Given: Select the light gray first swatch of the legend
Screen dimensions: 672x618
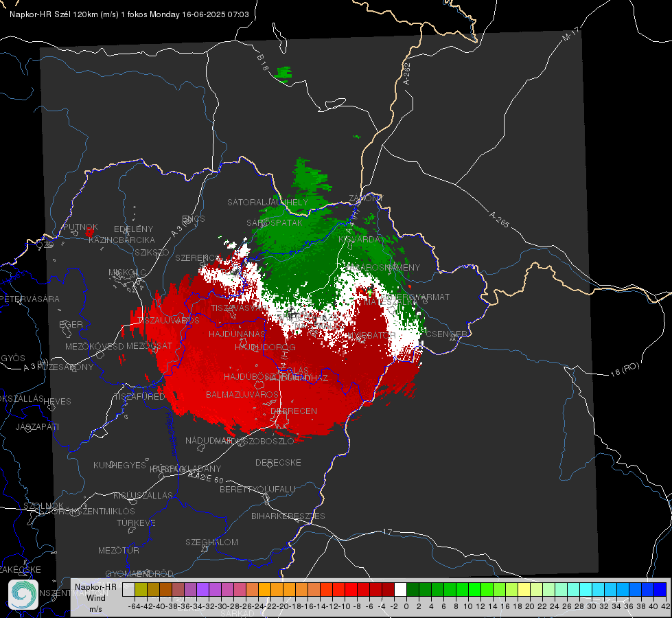Looking at the screenshot, I should [128, 589].
